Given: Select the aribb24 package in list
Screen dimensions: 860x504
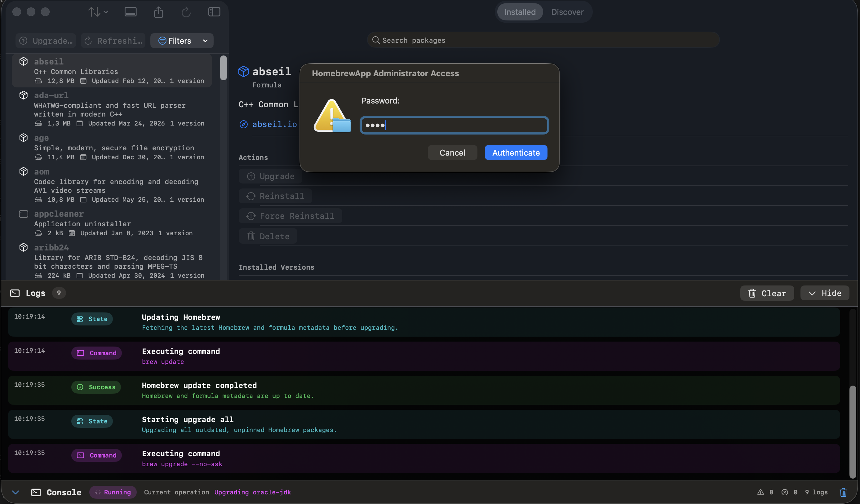Looking at the screenshot, I should pyautogui.click(x=112, y=261).
